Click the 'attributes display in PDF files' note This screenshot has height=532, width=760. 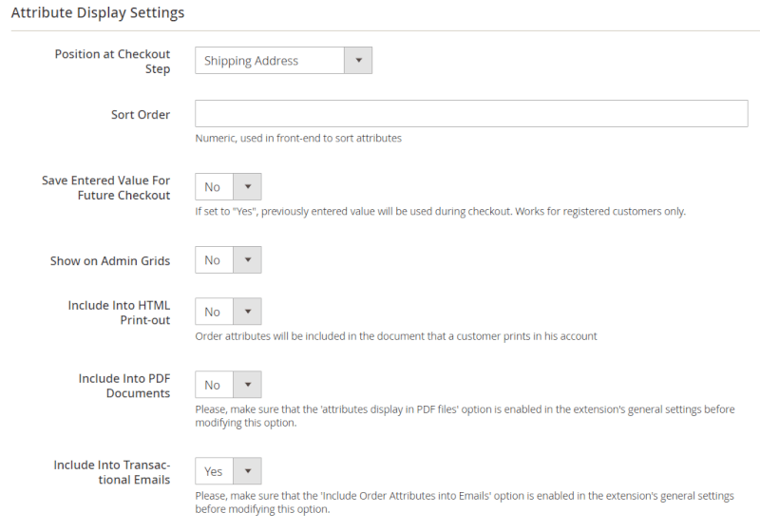pyautogui.click(x=464, y=416)
